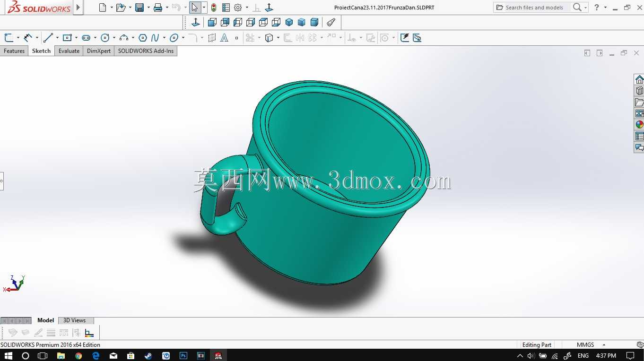Click the SOLIDWORKS logo
This screenshot has height=361, width=644.
click(x=39, y=8)
